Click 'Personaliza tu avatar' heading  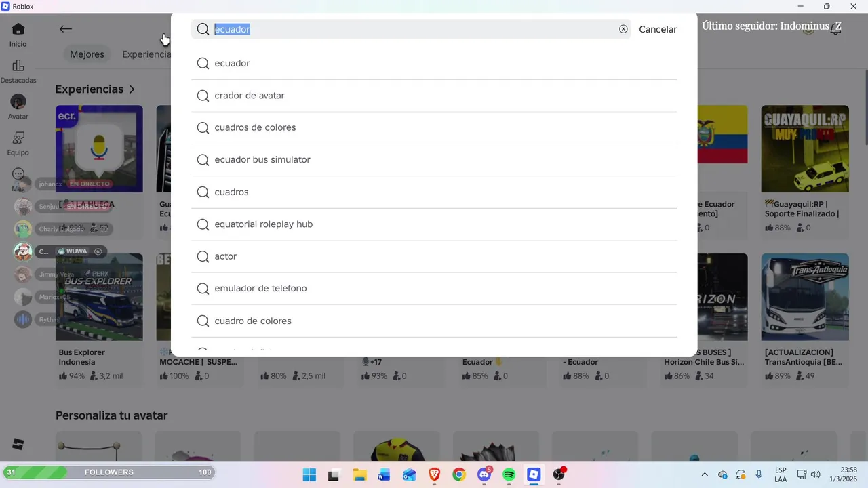point(111,415)
